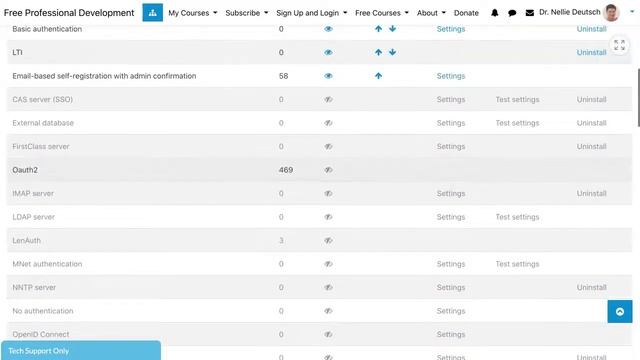Expand Sign Up and Login menu
Image resolution: width=640 pixels, height=360 pixels.
[x=311, y=13]
